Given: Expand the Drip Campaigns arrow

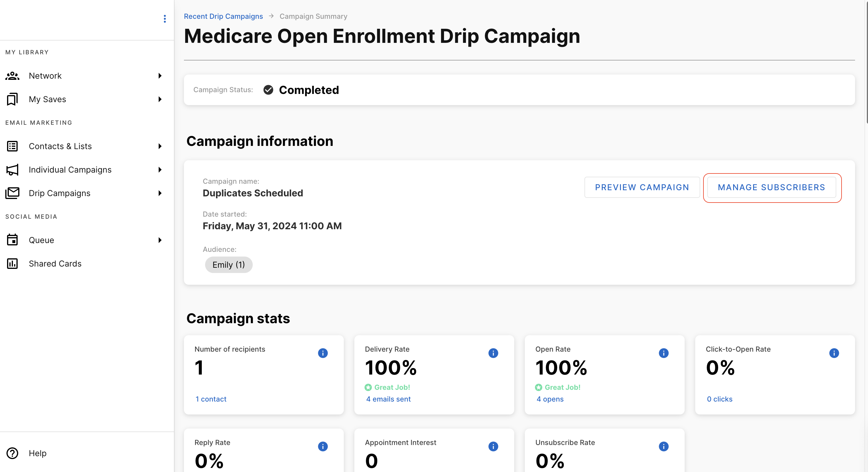Looking at the screenshot, I should 160,193.
